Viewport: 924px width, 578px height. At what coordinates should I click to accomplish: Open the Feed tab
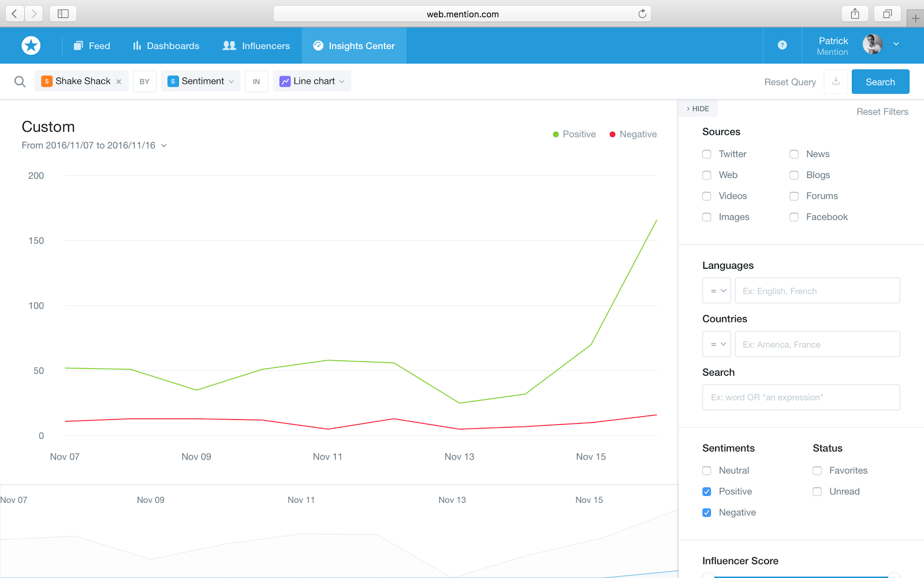92,46
